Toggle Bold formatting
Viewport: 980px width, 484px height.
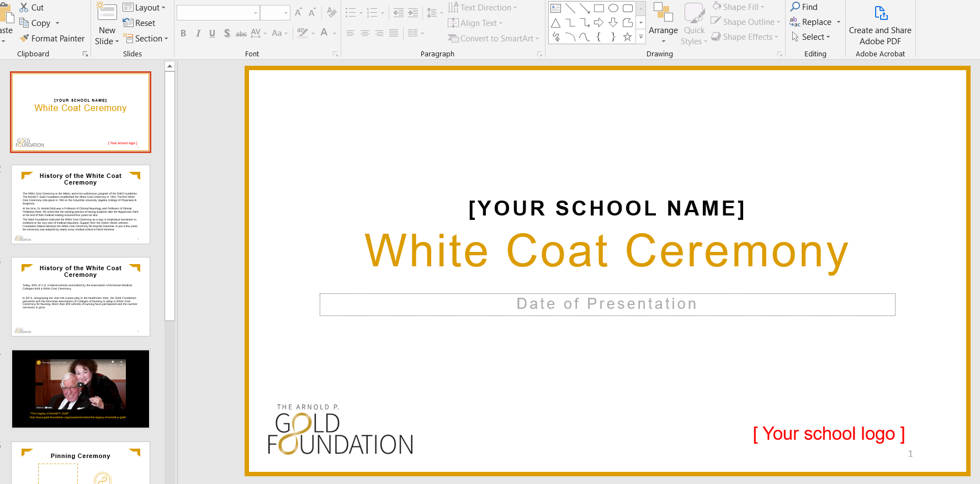point(183,34)
